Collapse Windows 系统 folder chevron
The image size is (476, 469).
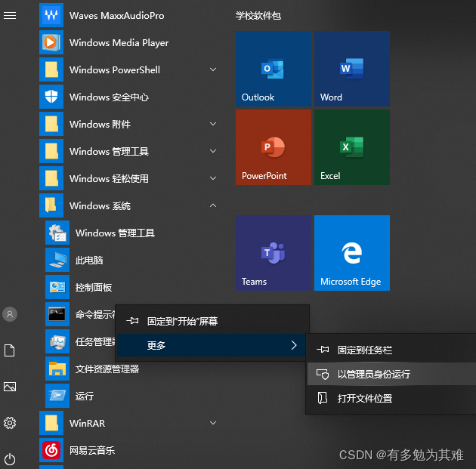pyautogui.click(x=213, y=205)
